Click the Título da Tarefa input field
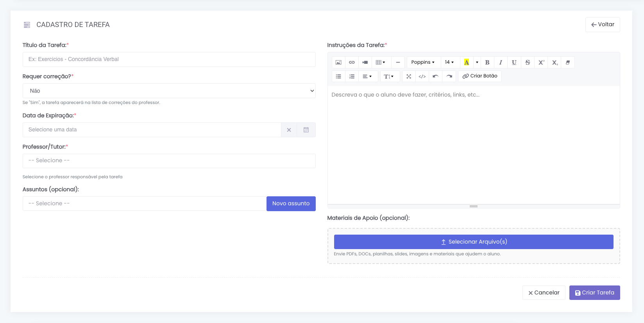Screen dimensions: 644x323 [x=169, y=59]
